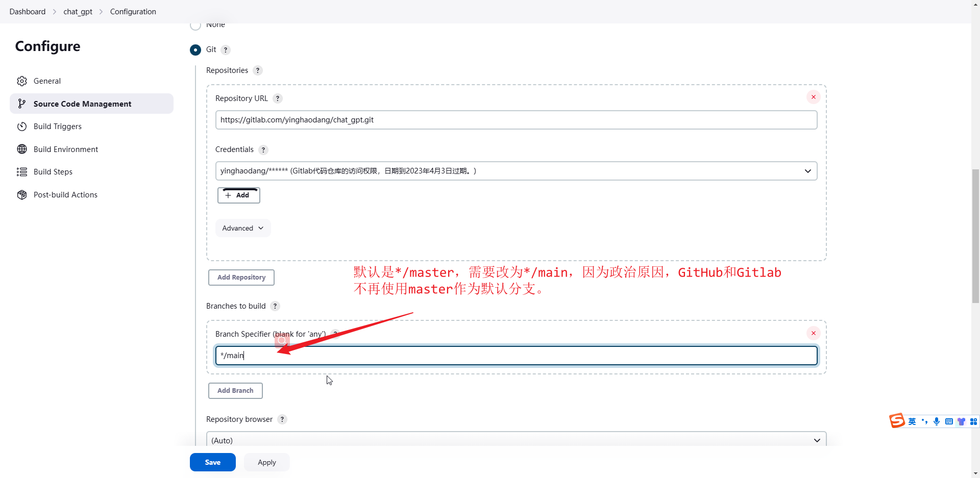Show help for Repository URL
980x478 pixels.
(278, 98)
